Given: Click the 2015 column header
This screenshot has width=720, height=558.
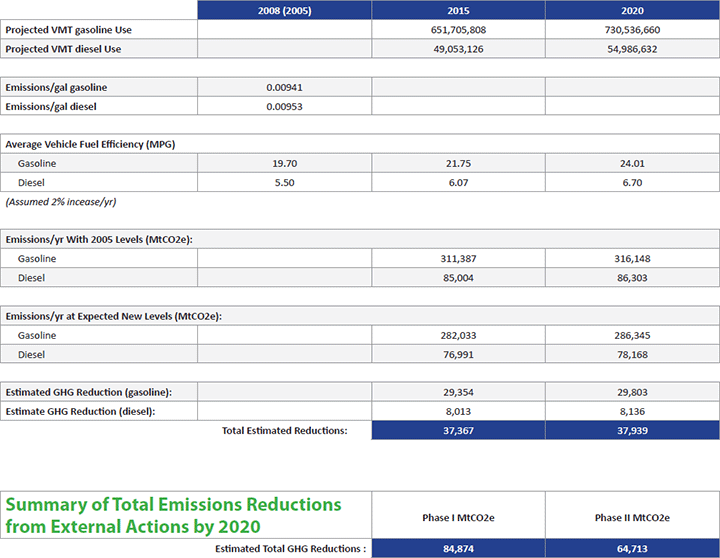Looking at the screenshot, I should point(458,10).
